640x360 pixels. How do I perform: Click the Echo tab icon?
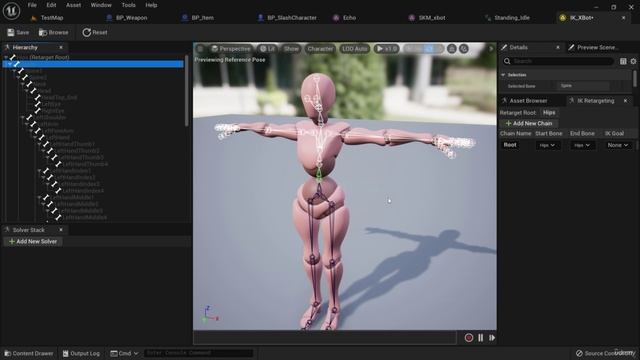pyautogui.click(x=336, y=18)
